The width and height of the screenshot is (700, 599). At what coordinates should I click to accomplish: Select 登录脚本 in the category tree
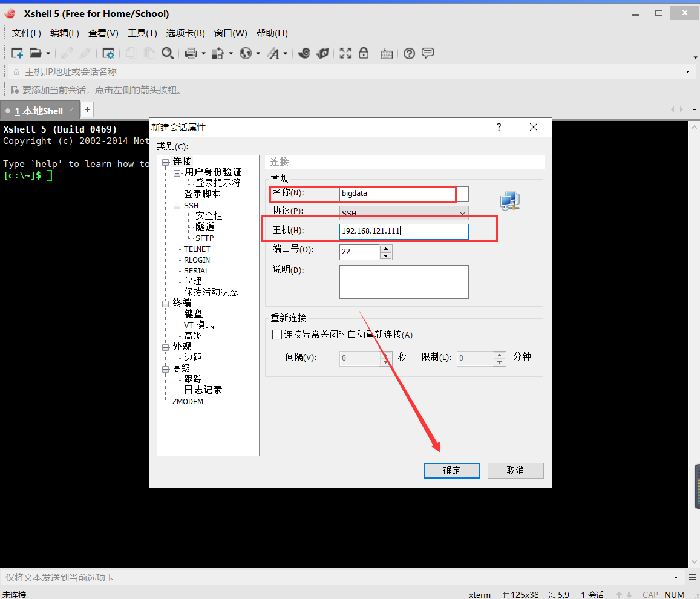(202, 194)
